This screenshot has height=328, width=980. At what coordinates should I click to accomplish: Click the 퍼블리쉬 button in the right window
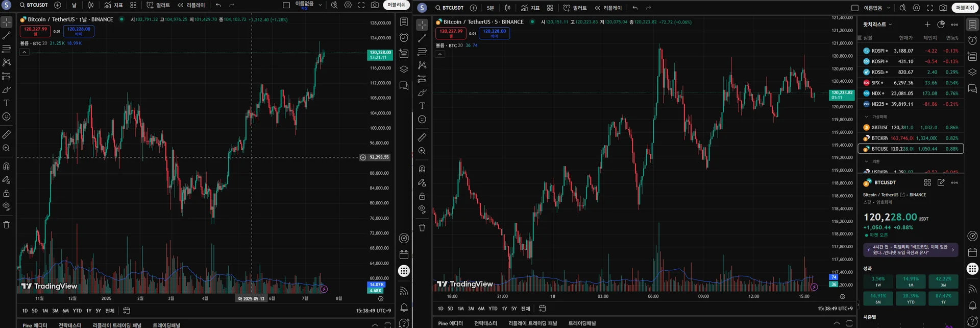coord(965,8)
